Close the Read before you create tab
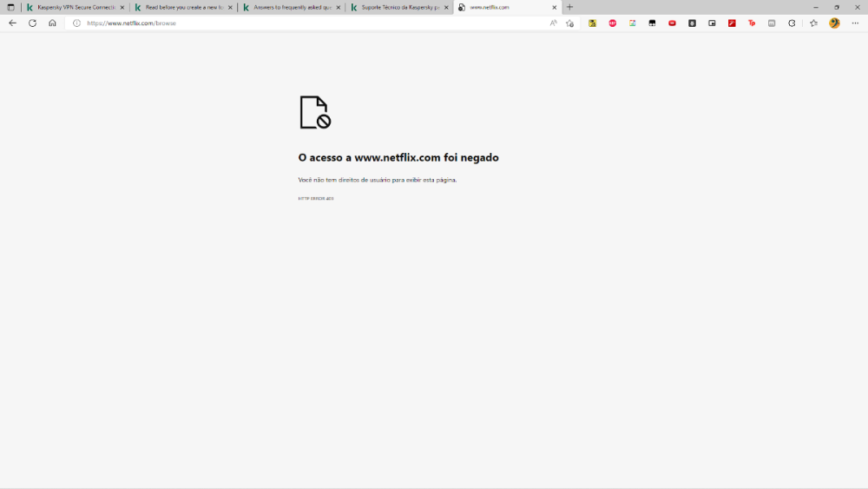This screenshot has height=489, width=868. point(230,7)
